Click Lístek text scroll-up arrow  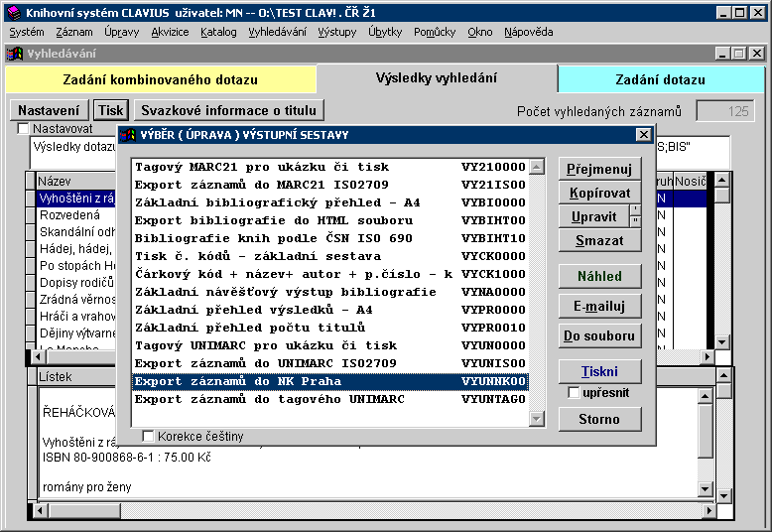click(706, 396)
